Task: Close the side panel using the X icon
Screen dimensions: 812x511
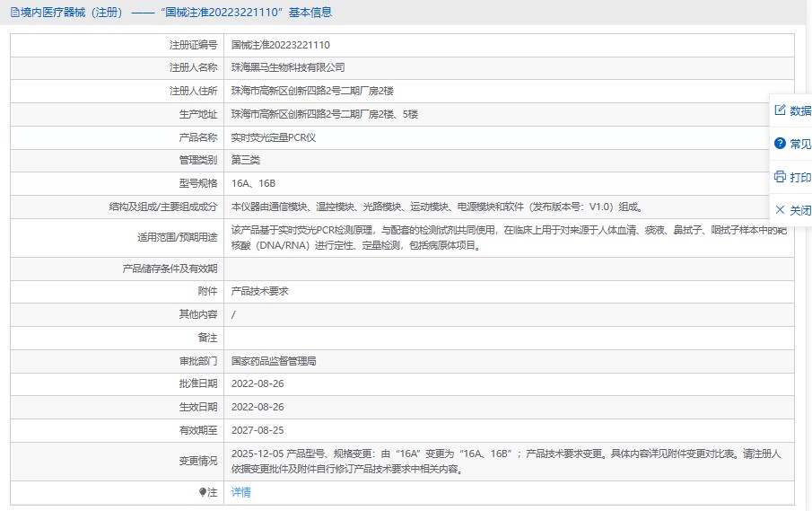Action: pyautogui.click(x=780, y=210)
